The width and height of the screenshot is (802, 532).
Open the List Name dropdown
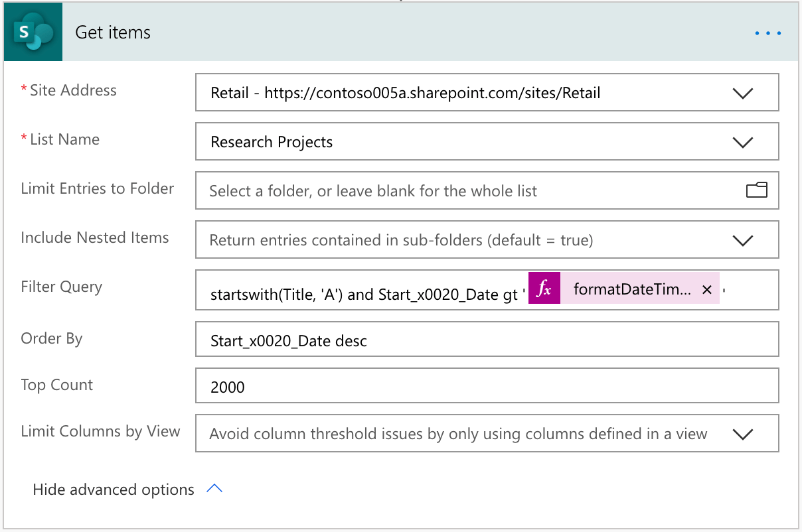(743, 141)
